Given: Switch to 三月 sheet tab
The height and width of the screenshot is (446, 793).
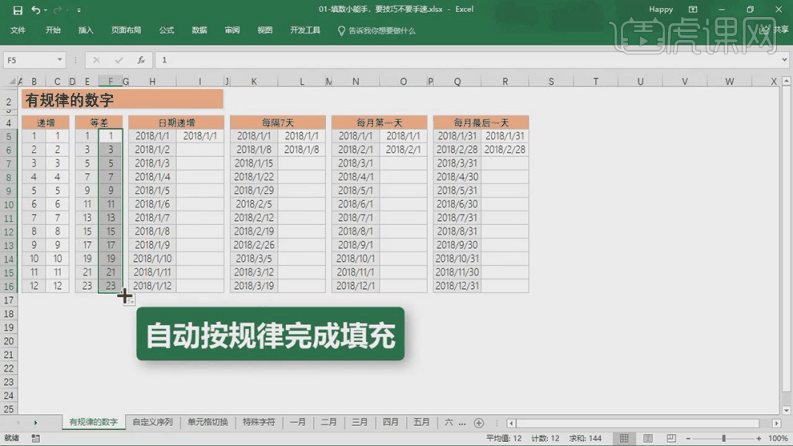Looking at the screenshot, I should 360,422.
